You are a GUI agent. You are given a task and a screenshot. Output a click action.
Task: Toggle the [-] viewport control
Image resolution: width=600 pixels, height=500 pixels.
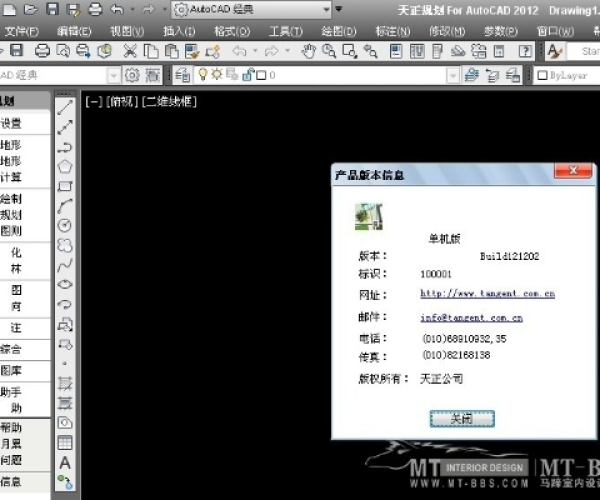pos(94,102)
